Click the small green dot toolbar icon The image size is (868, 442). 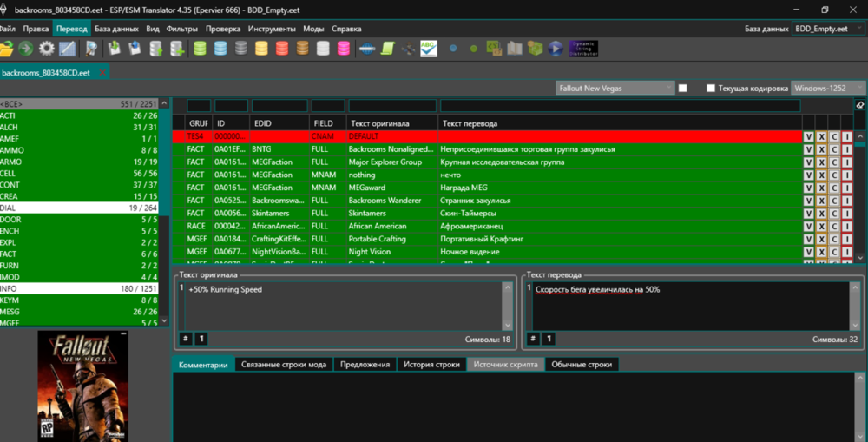(473, 49)
